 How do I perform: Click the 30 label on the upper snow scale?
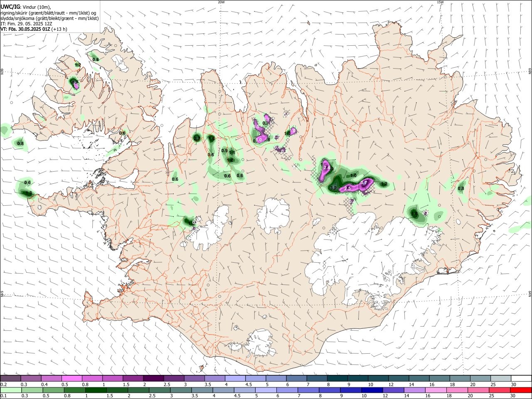[x=513, y=384]
